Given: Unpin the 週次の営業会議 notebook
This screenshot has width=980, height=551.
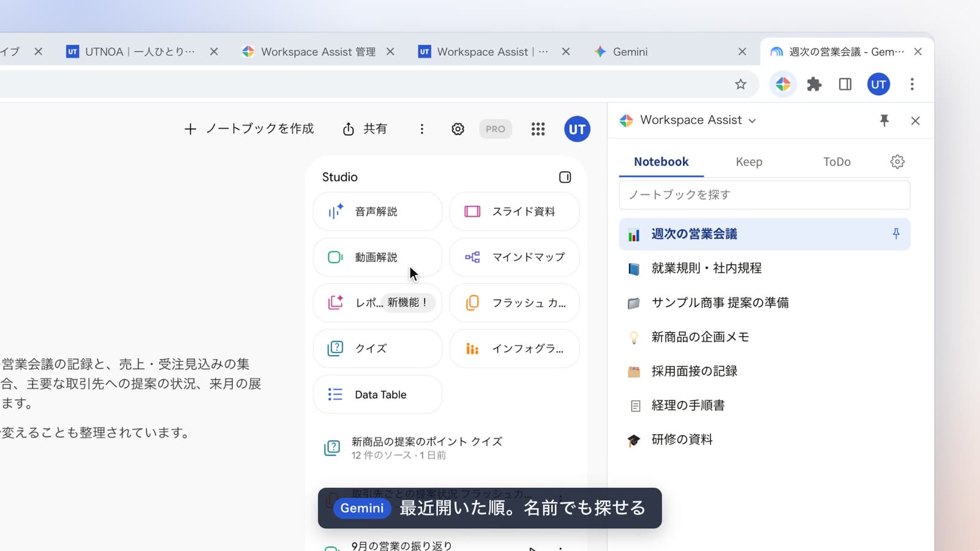Looking at the screenshot, I should pyautogui.click(x=895, y=234).
